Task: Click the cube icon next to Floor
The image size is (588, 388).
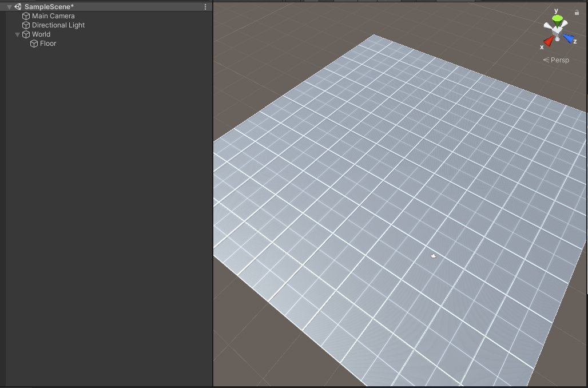Action: coord(34,43)
